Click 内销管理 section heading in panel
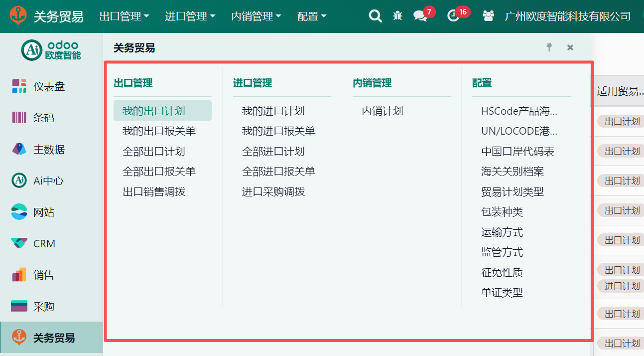Viewport: 644px width, 356px height. click(x=372, y=83)
